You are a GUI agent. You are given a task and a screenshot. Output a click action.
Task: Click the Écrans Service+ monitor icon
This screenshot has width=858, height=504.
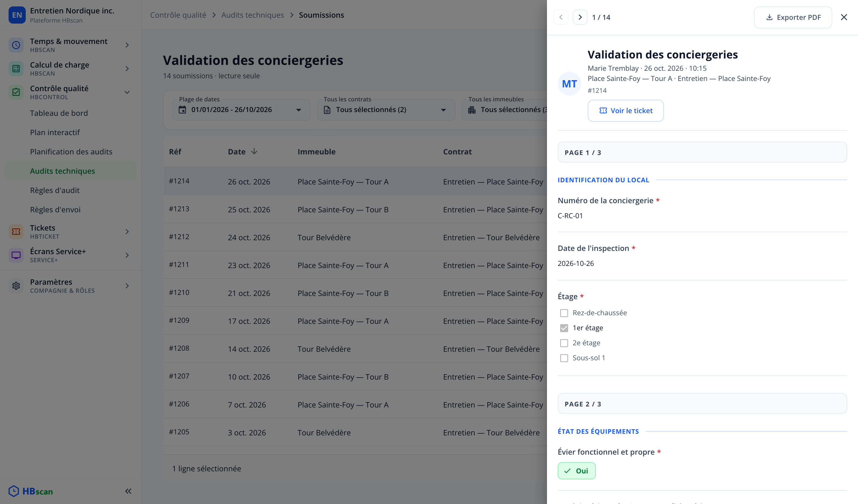16,255
